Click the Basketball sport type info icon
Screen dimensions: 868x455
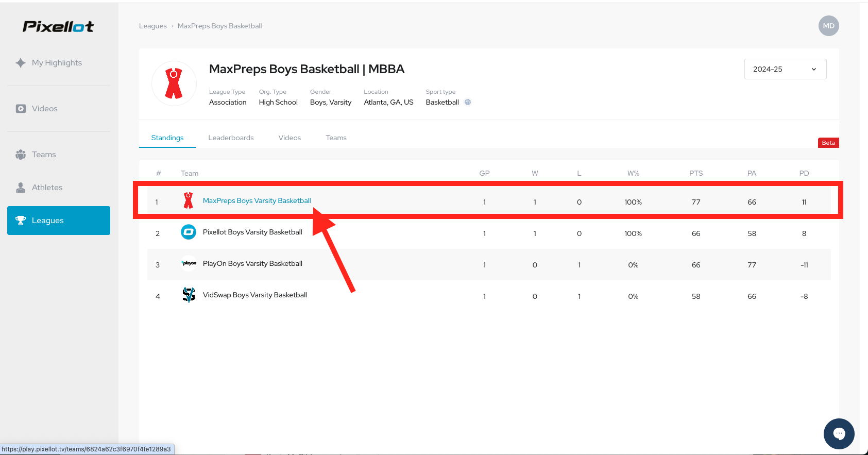(x=468, y=102)
